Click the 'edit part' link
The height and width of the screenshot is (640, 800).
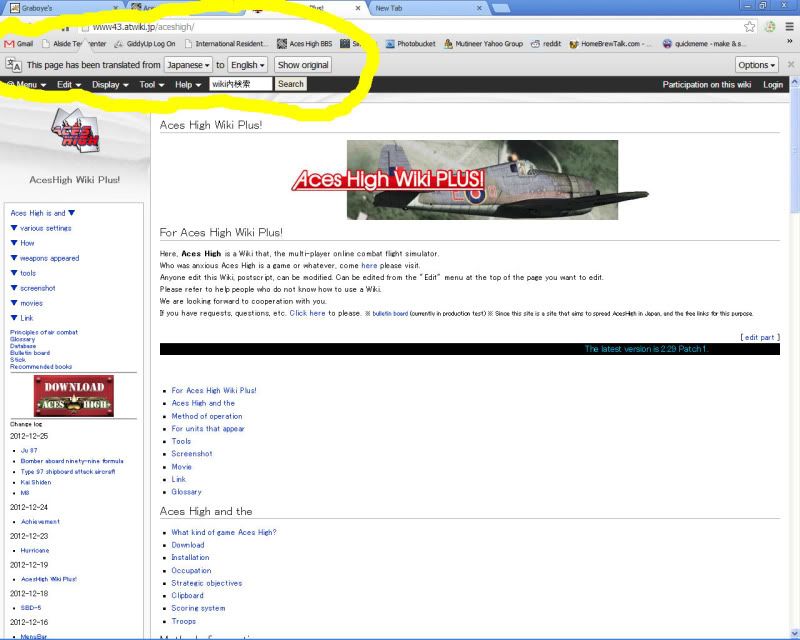click(x=760, y=337)
